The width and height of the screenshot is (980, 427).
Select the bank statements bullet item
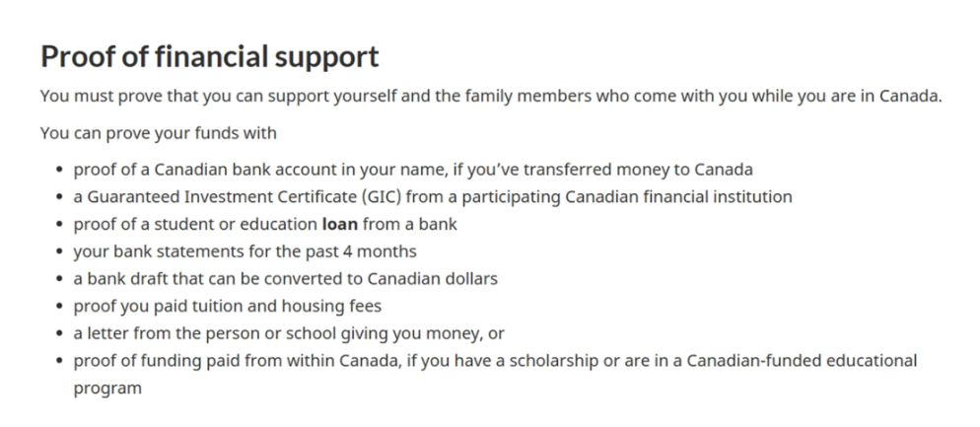click(244, 250)
